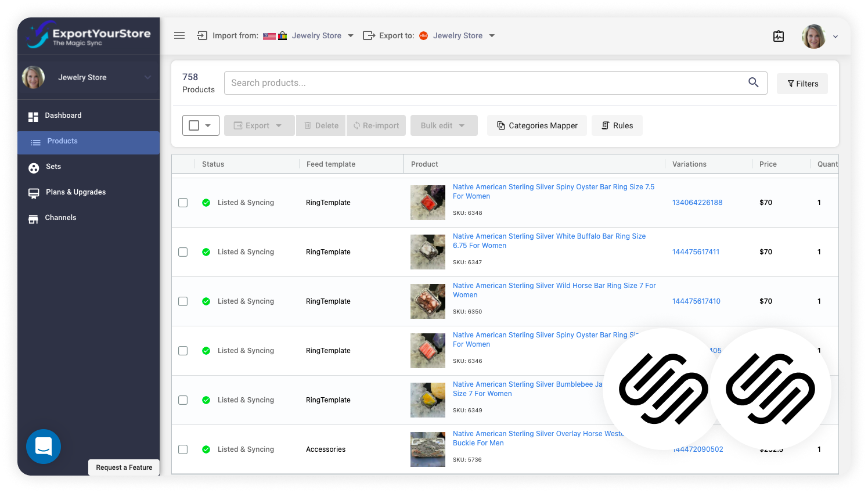Click the Delete button
868x493 pixels.
(x=321, y=125)
